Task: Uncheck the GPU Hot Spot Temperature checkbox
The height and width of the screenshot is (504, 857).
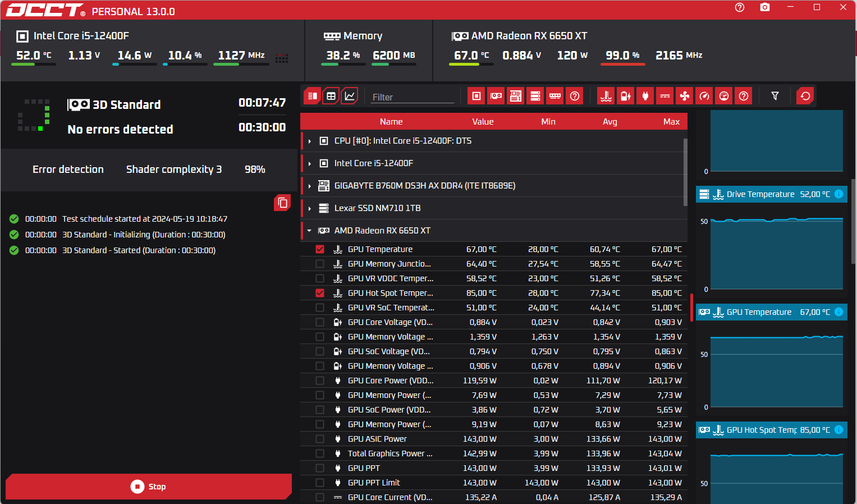Action: 320,293
